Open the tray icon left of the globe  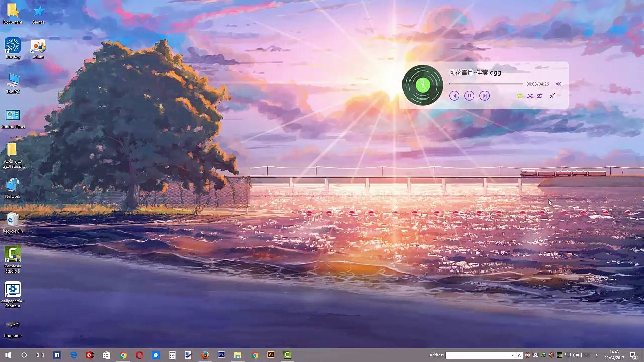coord(535,355)
